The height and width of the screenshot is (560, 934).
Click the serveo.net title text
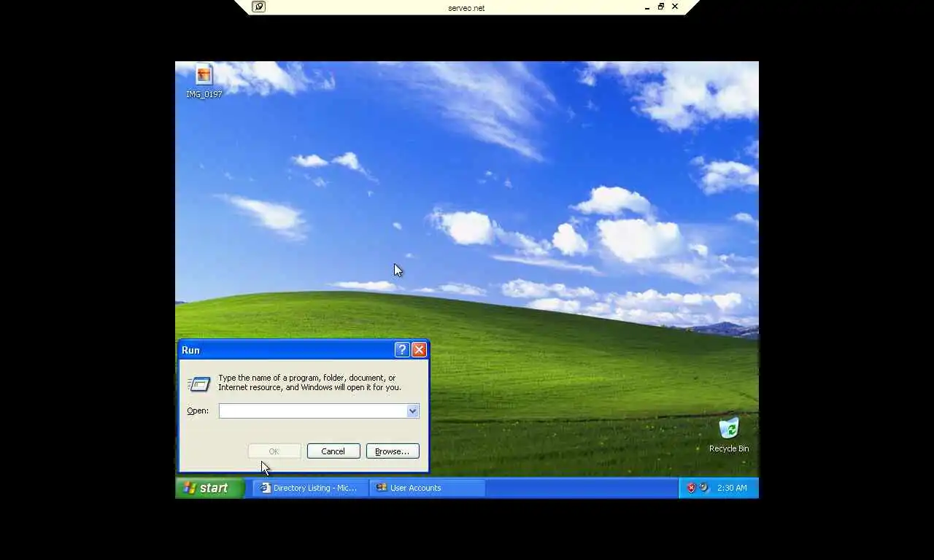click(x=466, y=8)
